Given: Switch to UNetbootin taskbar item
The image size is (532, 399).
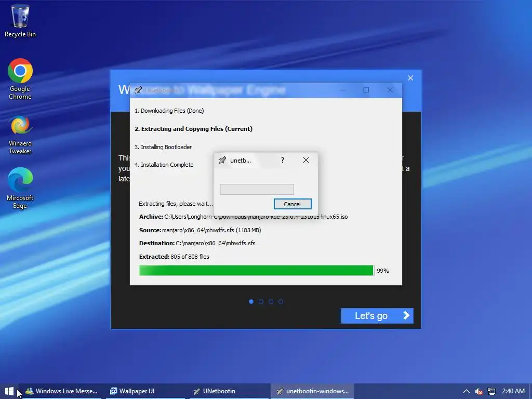Looking at the screenshot, I should click(x=228, y=391).
